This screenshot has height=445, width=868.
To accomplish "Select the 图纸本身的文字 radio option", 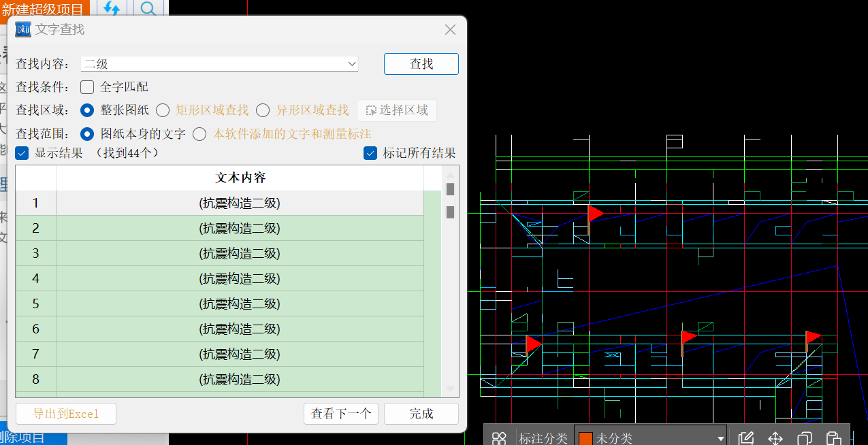I will [87, 134].
